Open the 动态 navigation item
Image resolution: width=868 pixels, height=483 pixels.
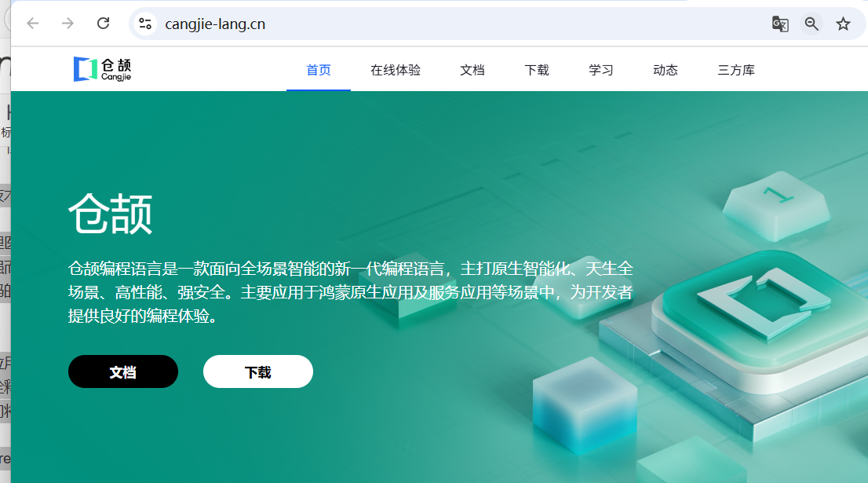pyautogui.click(x=666, y=70)
